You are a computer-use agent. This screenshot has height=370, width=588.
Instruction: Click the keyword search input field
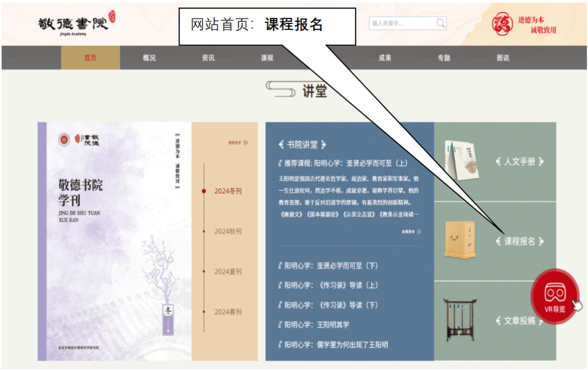402,23
